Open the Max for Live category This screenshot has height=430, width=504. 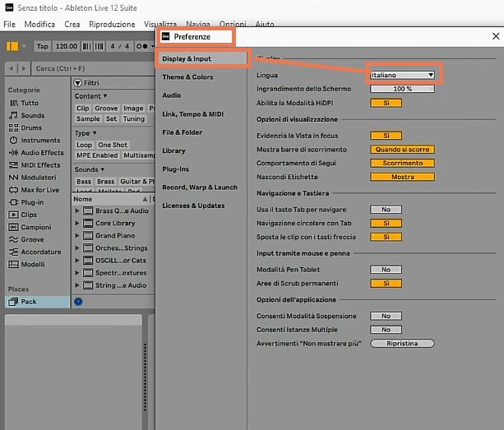(x=38, y=189)
